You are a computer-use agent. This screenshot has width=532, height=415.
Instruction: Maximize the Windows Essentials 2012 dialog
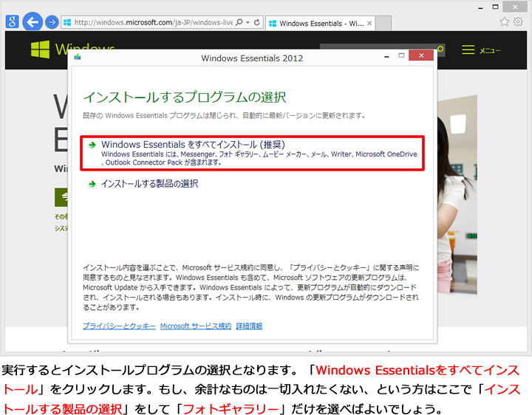[401, 55]
